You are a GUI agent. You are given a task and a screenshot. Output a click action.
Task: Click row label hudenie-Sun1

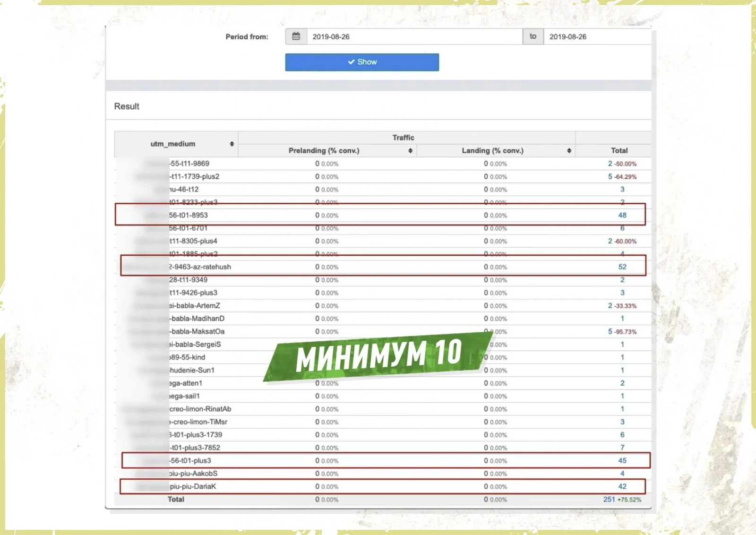pyautogui.click(x=192, y=370)
